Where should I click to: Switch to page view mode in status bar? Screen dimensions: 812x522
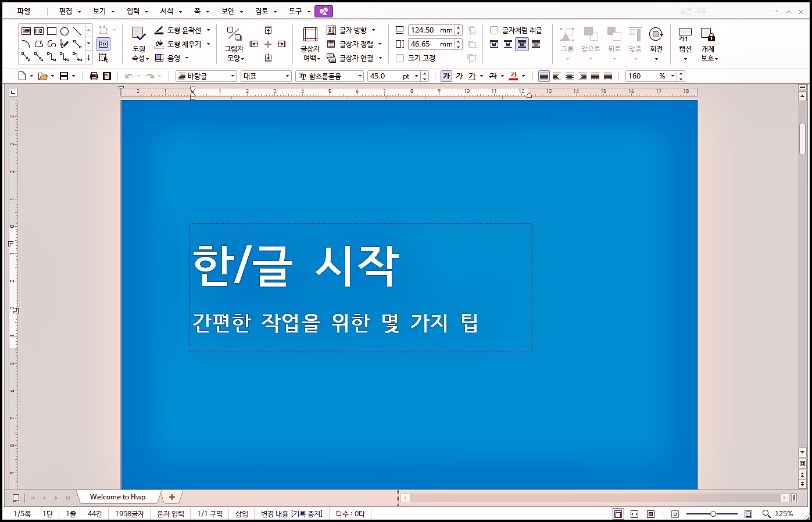(x=618, y=514)
